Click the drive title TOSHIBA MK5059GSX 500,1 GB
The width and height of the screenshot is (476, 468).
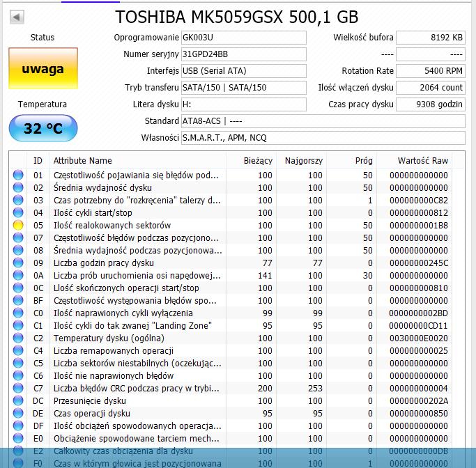coord(237,17)
